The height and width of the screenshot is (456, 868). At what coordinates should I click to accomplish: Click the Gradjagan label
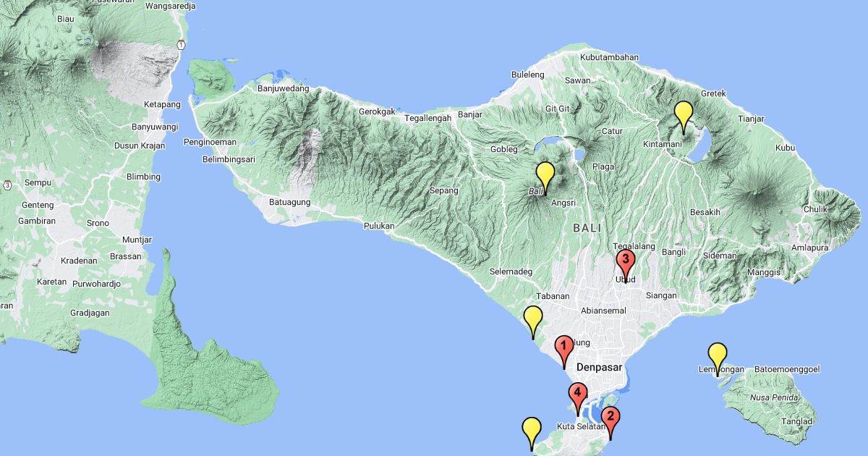coord(90,314)
